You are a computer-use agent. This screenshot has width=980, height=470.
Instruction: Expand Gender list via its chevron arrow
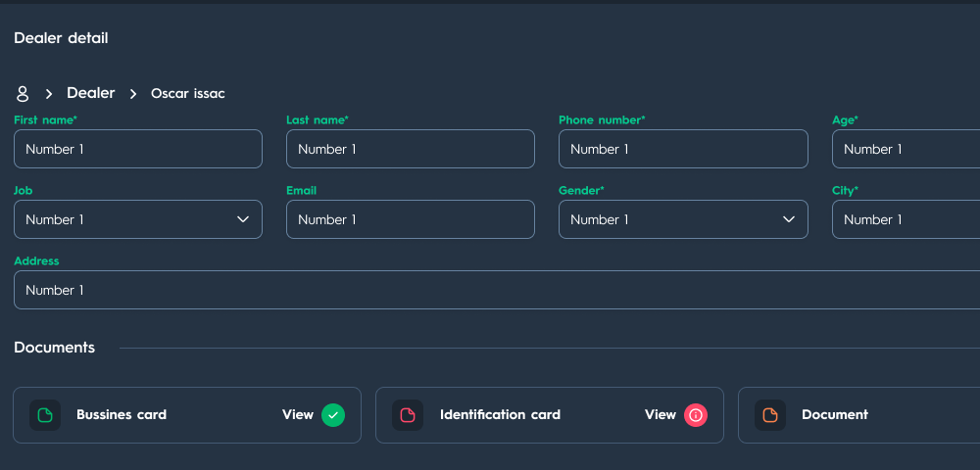pos(789,219)
